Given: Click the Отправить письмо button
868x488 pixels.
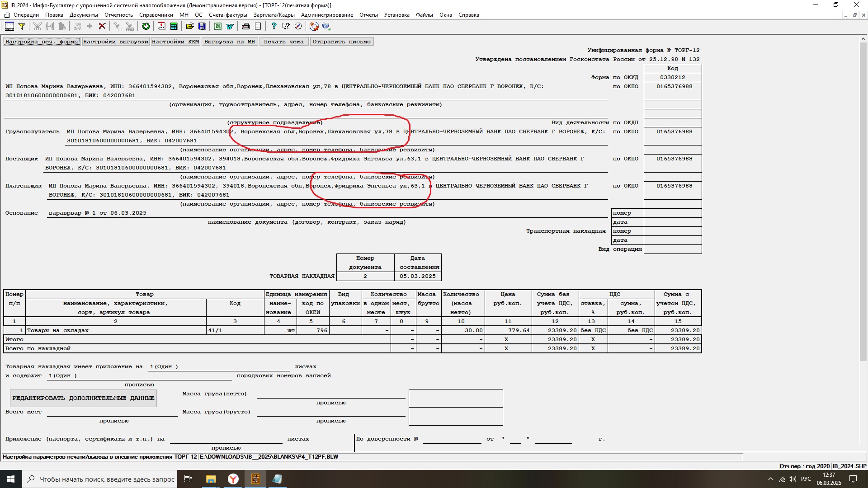Looking at the screenshot, I should click(341, 42).
